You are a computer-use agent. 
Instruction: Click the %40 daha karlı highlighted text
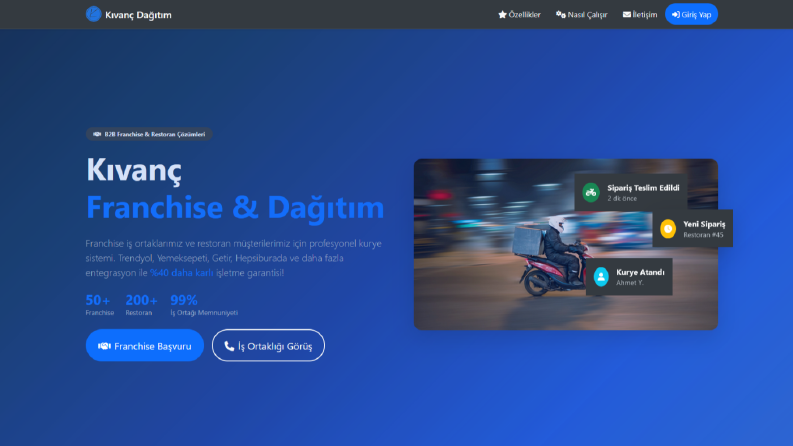click(x=182, y=273)
